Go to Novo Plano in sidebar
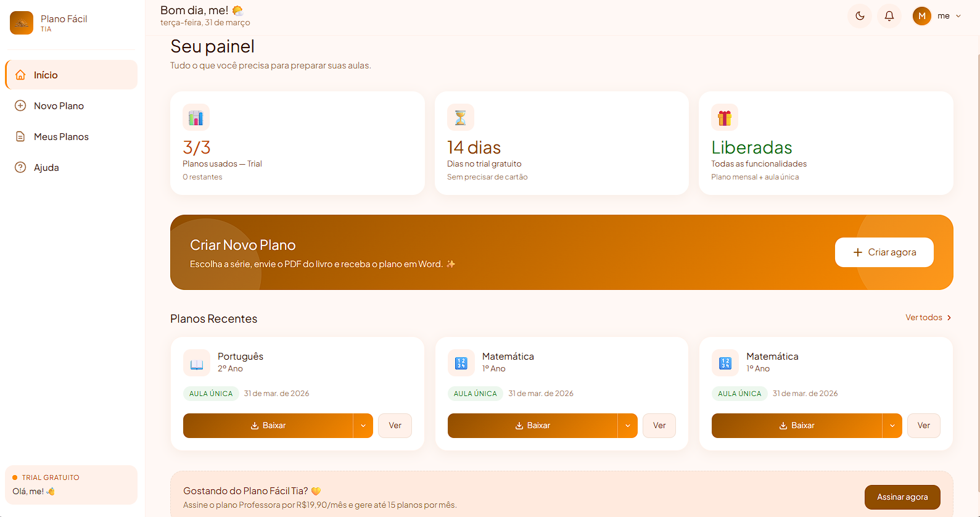Image resolution: width=980 pixels, height=517 pixels. (59, 106)
